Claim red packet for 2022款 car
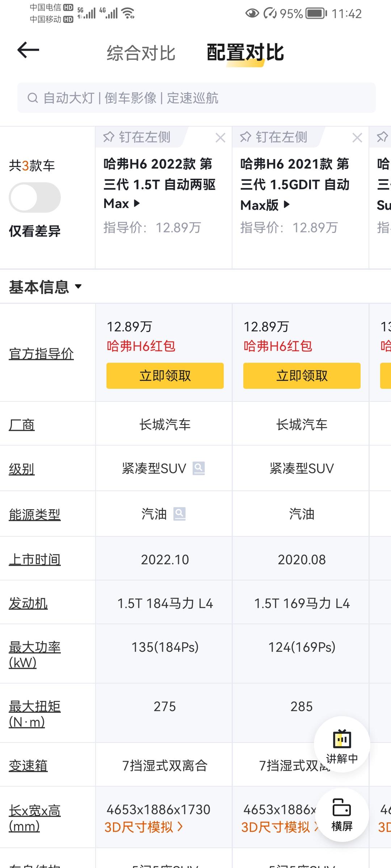 165,376
